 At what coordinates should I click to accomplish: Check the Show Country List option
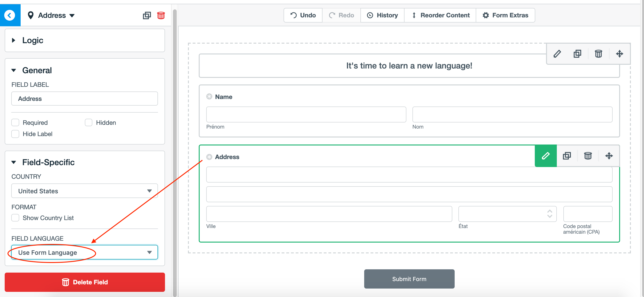pos(15,218)
